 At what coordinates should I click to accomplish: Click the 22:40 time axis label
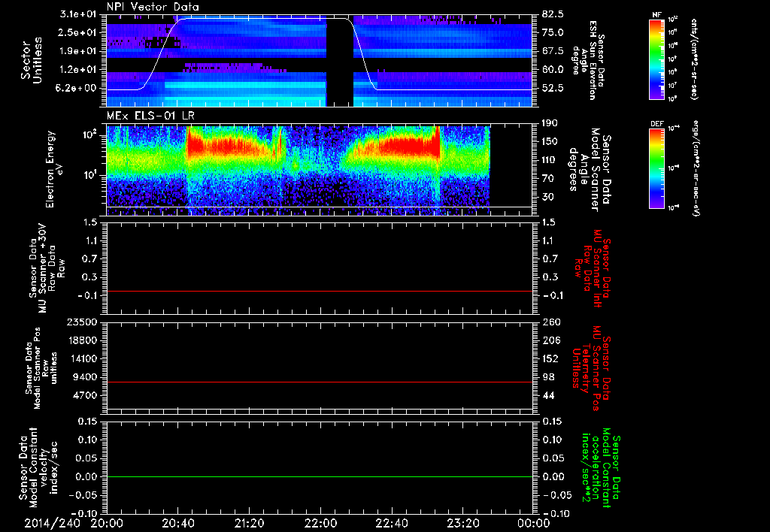[x=391, y=523]
